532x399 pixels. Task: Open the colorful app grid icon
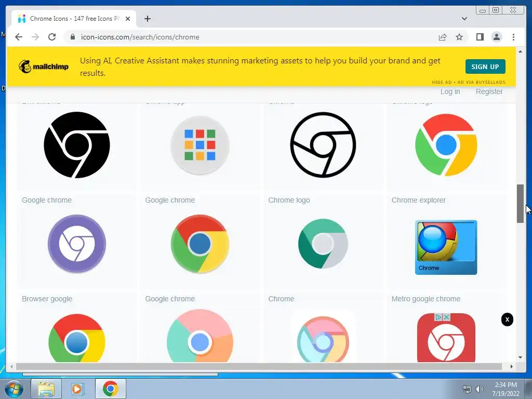click(x=200, y=145)
